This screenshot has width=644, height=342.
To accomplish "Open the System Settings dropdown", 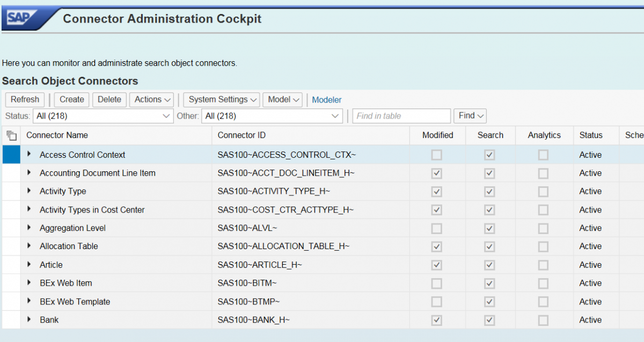I will [221, 99].
